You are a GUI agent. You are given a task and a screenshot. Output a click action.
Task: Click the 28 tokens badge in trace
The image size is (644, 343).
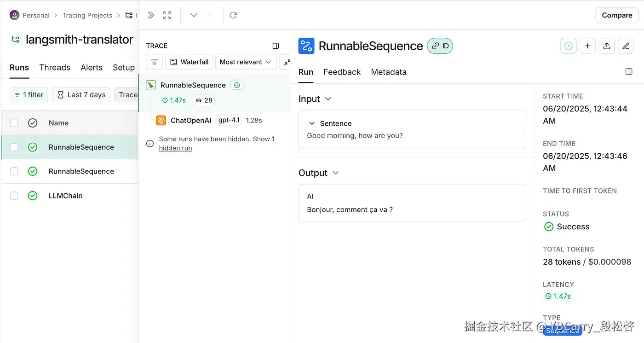pyautogui.click(x=204, y=100)
